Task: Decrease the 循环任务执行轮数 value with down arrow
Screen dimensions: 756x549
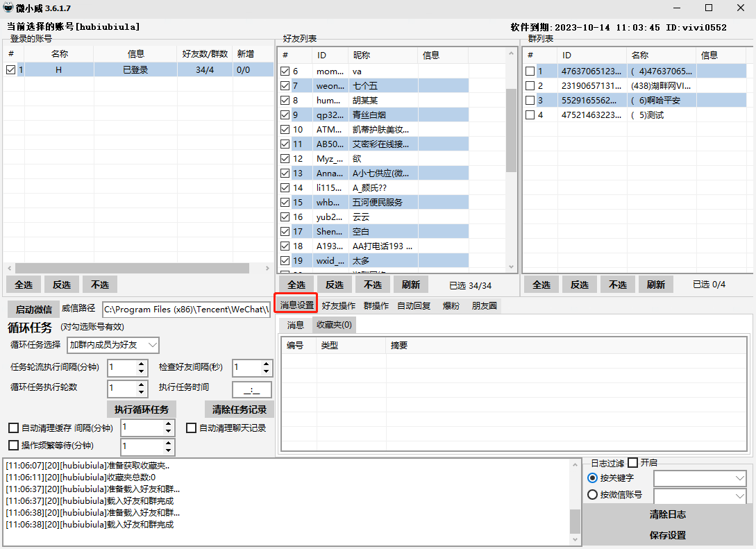Action: pos(142,393)
